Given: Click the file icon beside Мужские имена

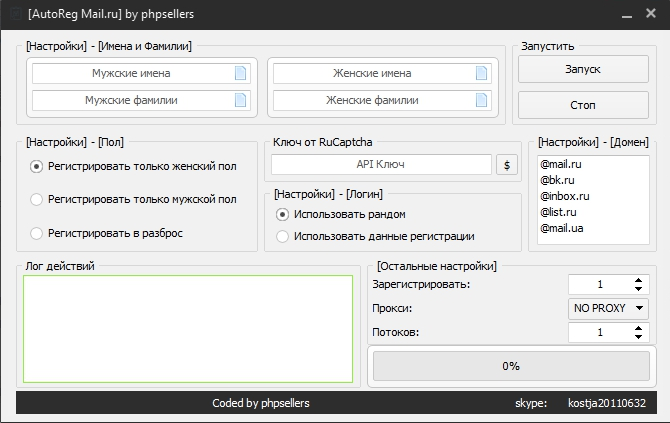Looking at the screenshot, I should (240, 73).
